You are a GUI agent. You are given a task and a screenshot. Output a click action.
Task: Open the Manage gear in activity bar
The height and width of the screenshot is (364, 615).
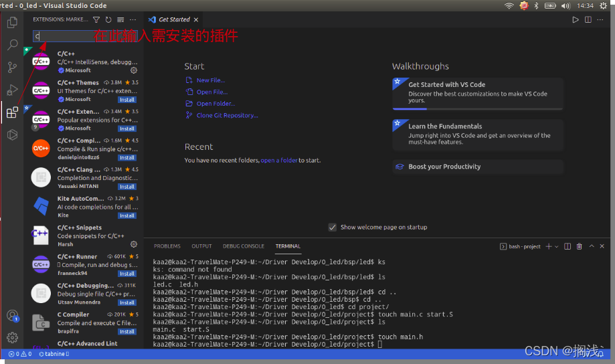[12, 337]
